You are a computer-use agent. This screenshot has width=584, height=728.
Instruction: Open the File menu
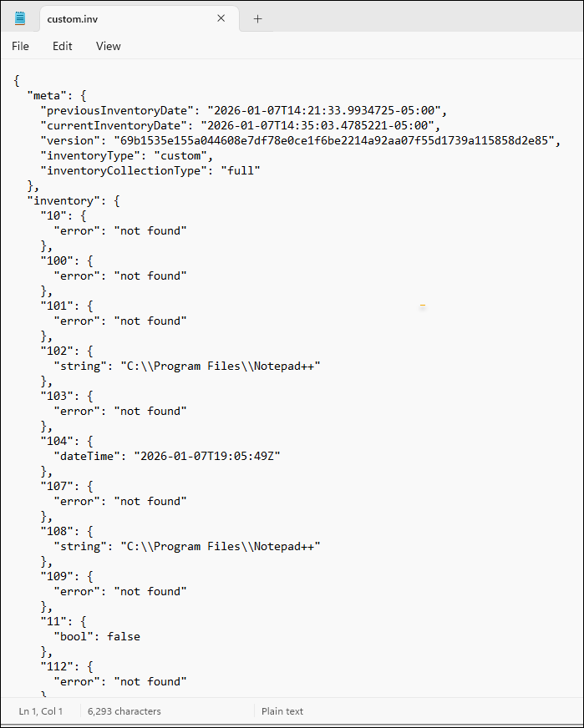[x=20, y=46]
